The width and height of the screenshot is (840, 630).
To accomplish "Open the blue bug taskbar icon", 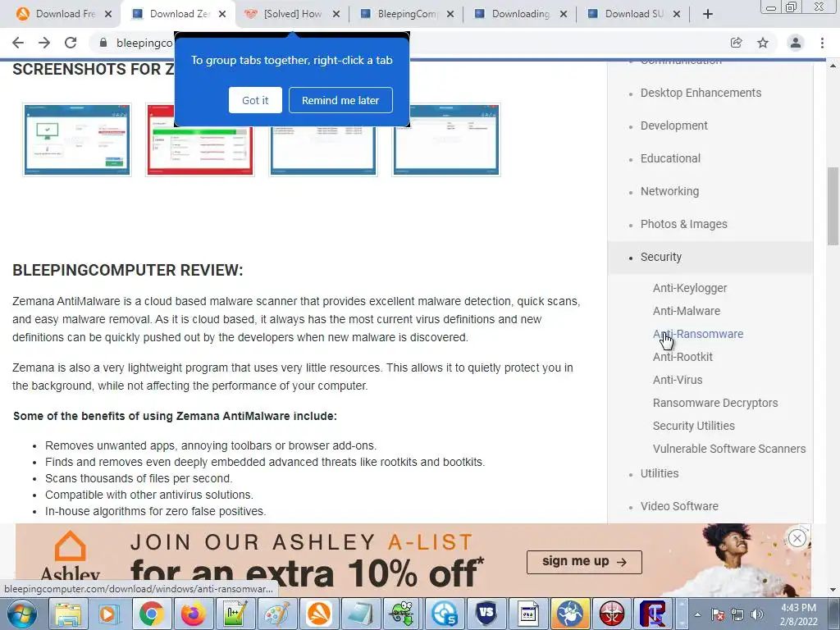I will tap(569, 614).
